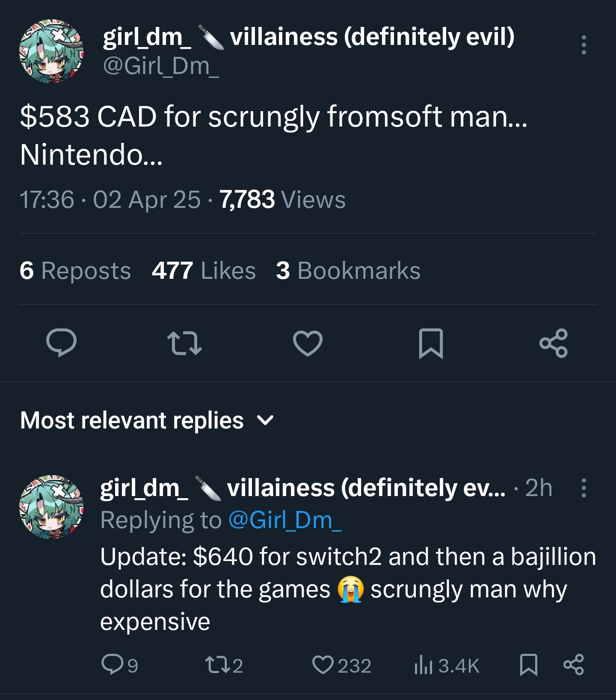View analytics for 3.4K views reply
This screenshot has width=616, height=700.
pos(423,665)
